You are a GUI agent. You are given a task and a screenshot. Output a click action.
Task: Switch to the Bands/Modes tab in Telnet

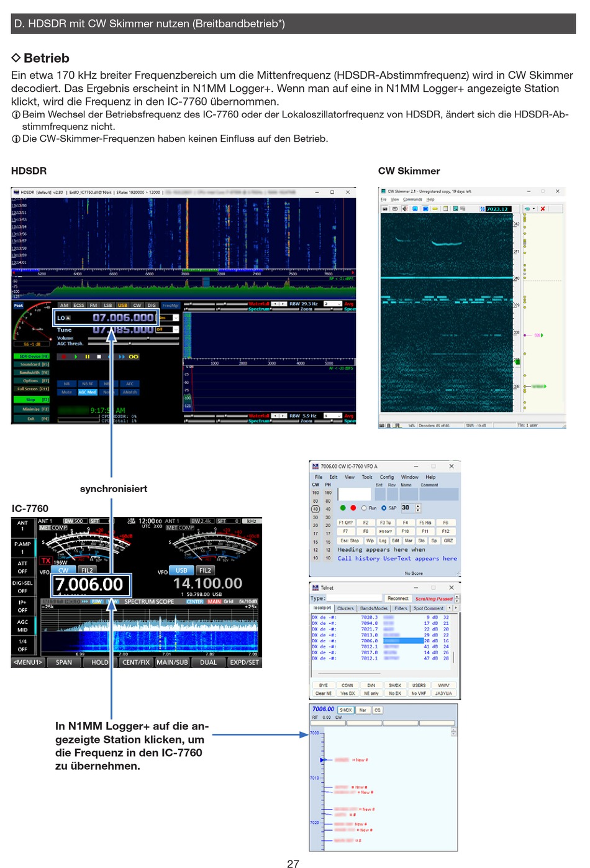[374, 608]
